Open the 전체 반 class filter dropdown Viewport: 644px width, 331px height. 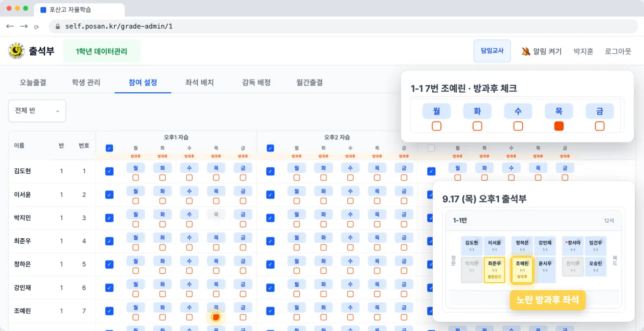[x=37, y=111]
